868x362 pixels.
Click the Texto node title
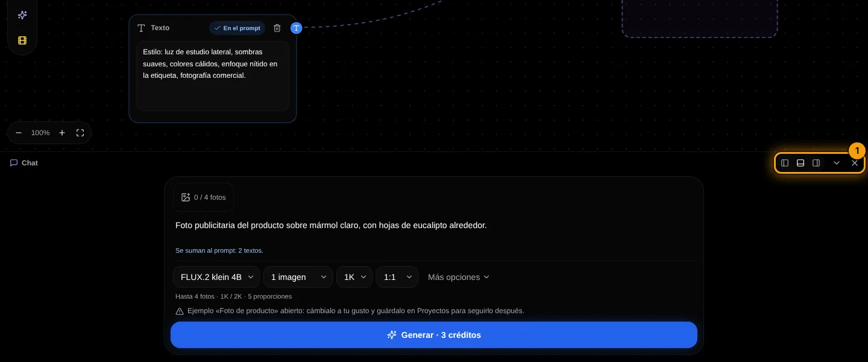tap(160, 28)
